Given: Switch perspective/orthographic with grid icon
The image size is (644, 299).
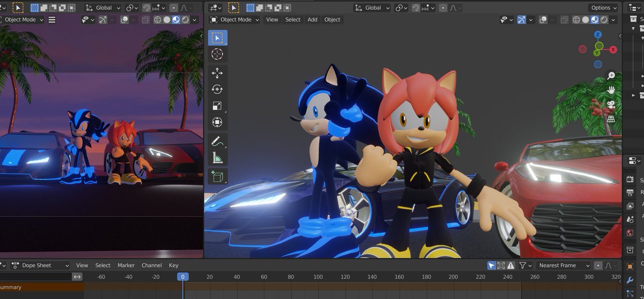Looking at the screenshot, I should point(611,119).
